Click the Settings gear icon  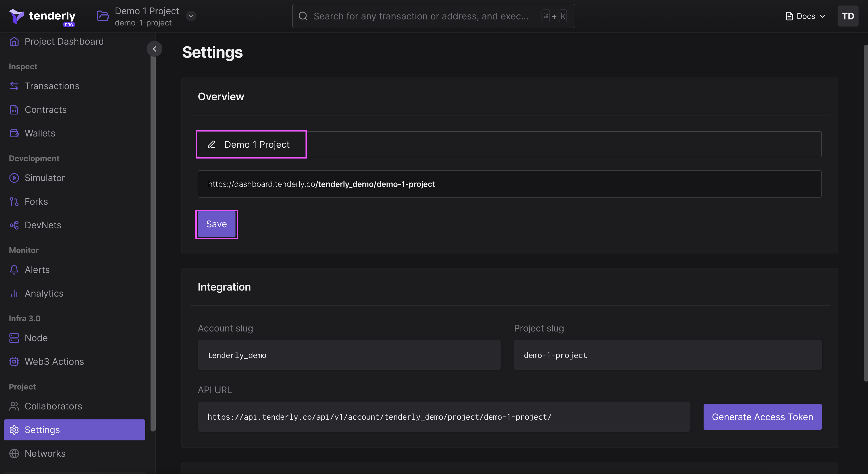click(14, 430)
